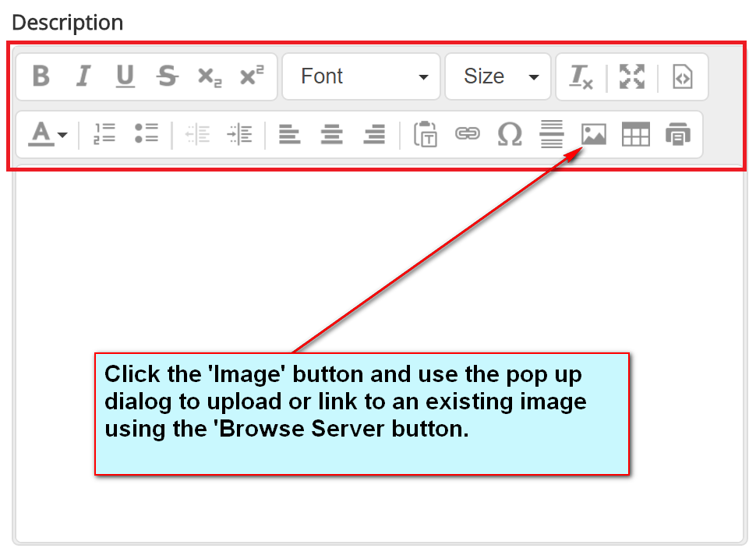Click the subscript button

click(x=209, y=76)
